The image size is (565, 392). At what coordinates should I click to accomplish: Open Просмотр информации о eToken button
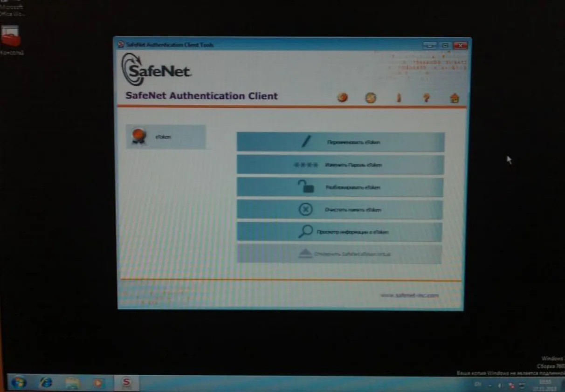coord(339,232)
